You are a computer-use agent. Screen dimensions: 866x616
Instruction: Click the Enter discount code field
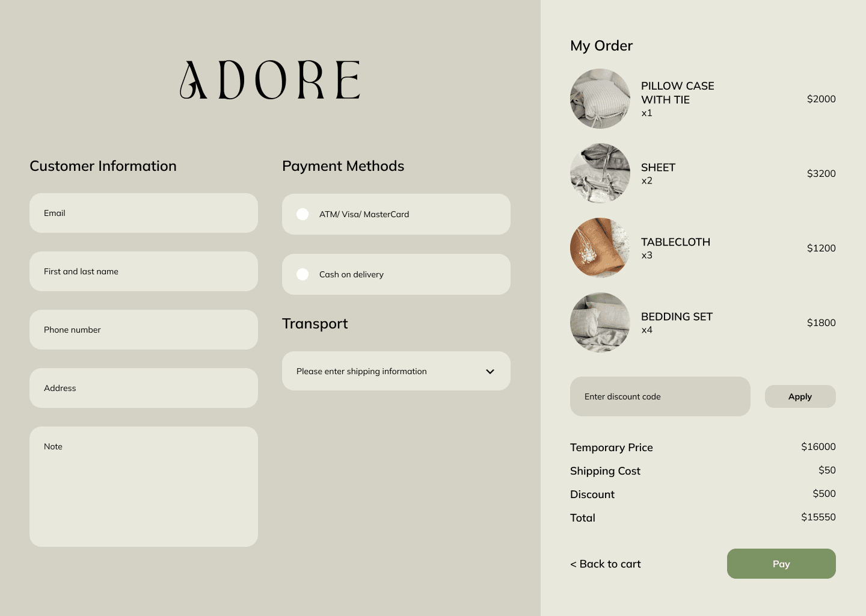pyautogui.click(x=660, y=396)
